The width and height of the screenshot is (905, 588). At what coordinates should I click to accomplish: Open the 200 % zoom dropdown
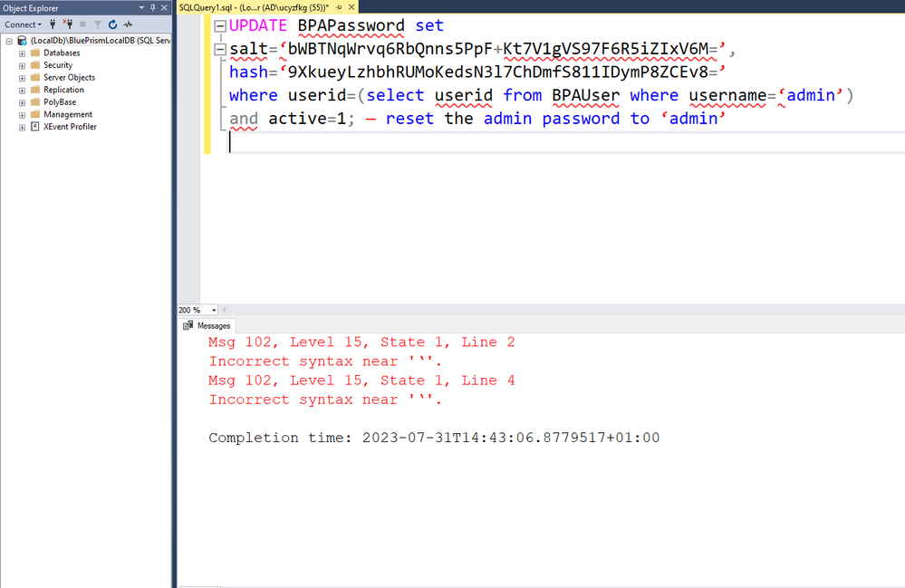(214, 311)
